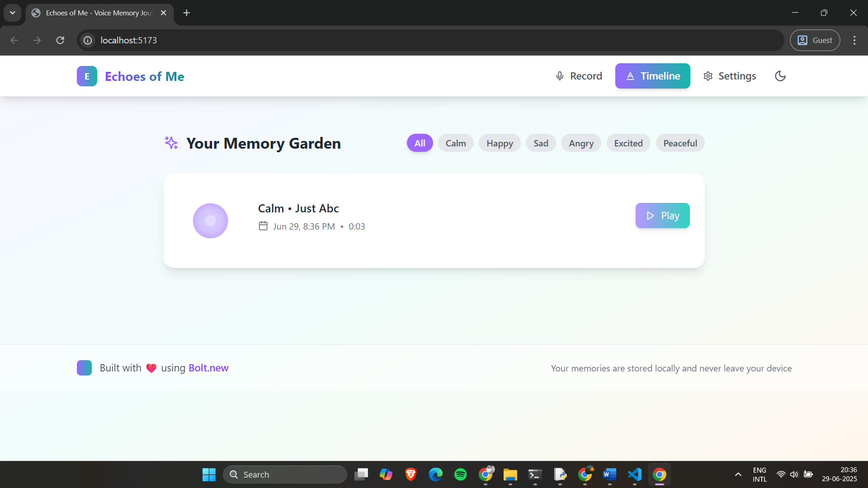Toggle dark mode with the moon icon
Screen dimensions: 868x488
pos(780,76)
